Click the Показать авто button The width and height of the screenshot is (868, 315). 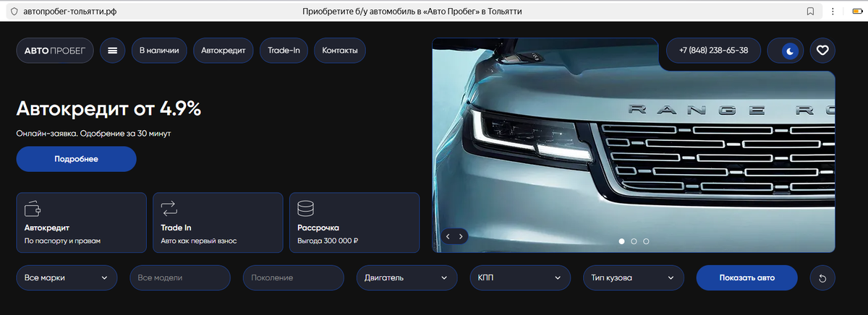click(747, 278)
